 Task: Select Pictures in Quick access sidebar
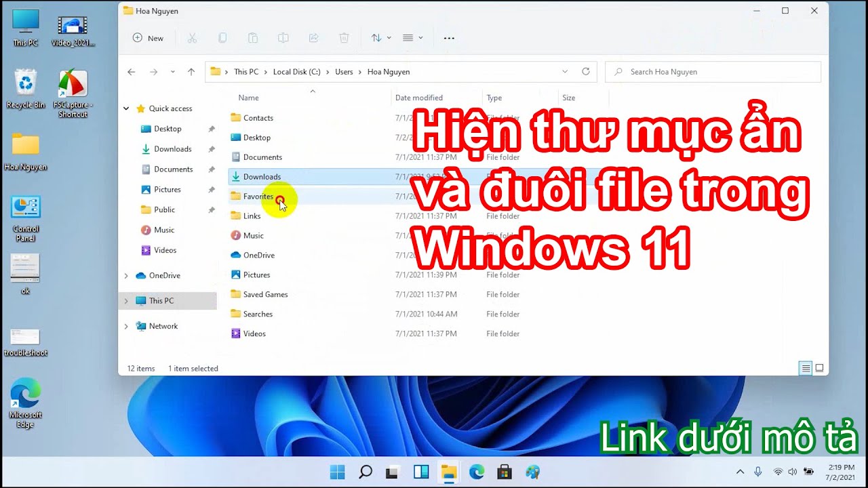pos(167,190)
